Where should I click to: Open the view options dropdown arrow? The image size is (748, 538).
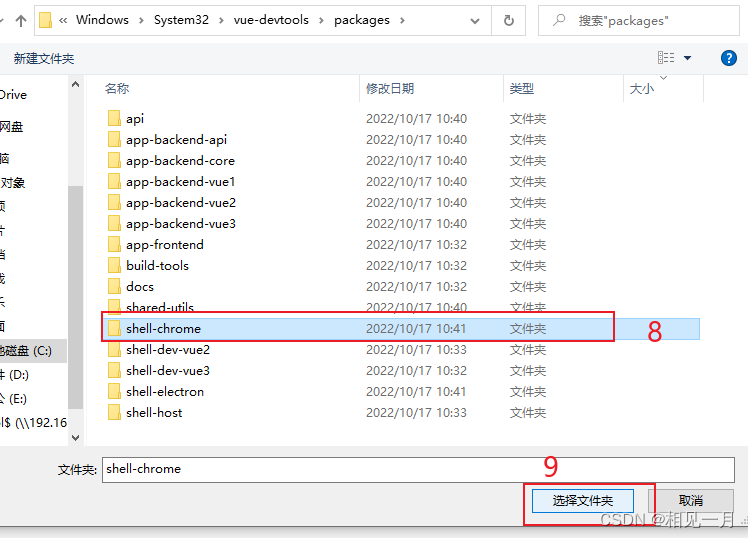pos(687,58)
